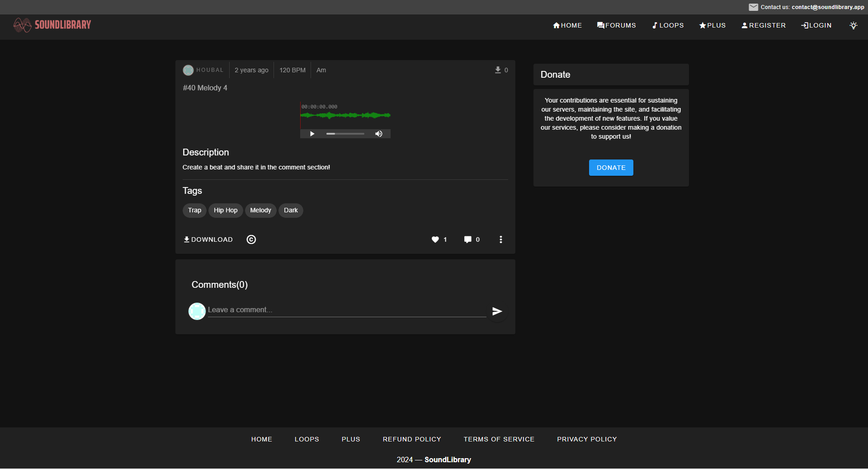Click the SoundLibrary logo
The height and width of the screenshot is (469, 868).
click(x=52, y=25)
